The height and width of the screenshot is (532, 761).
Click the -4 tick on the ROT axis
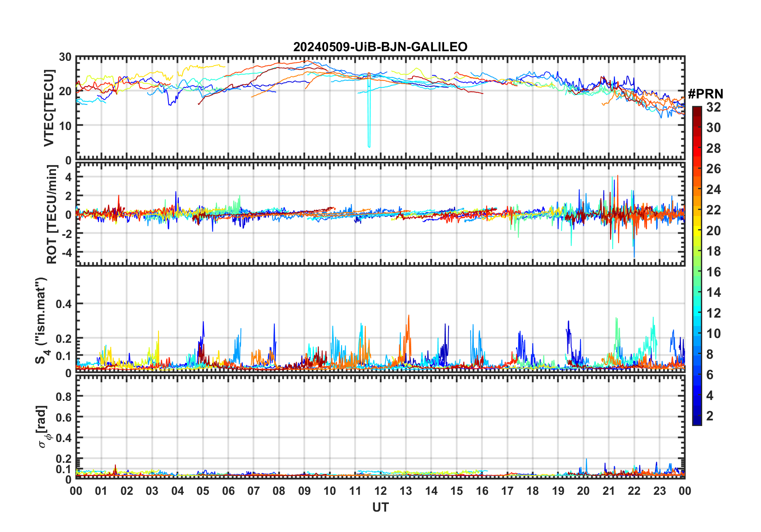[x=66, y=252]
